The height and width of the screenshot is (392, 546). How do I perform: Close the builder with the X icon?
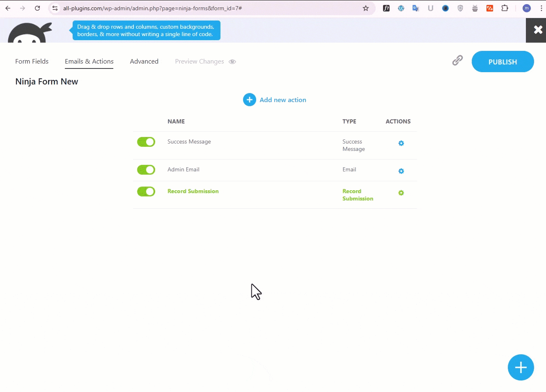pos(537,30)
